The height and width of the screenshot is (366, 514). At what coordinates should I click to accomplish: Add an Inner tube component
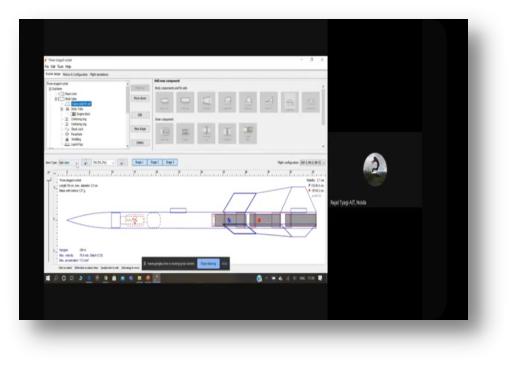(x=164, y=133)
